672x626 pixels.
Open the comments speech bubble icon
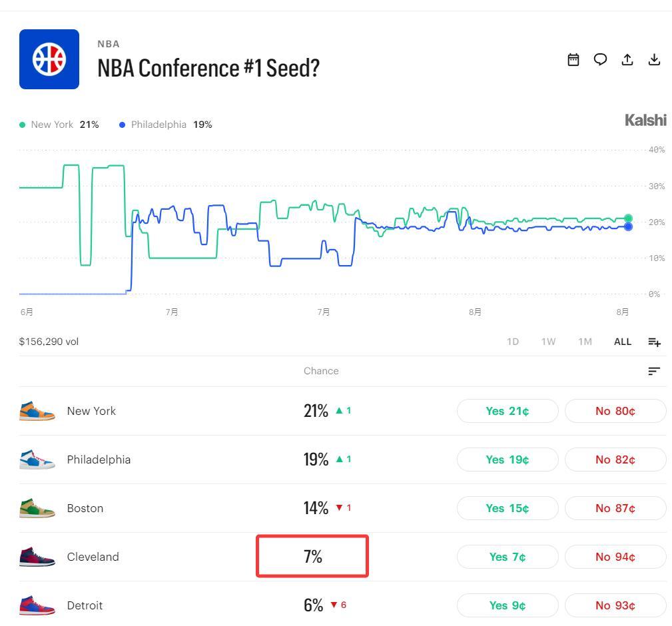[600, 59]
